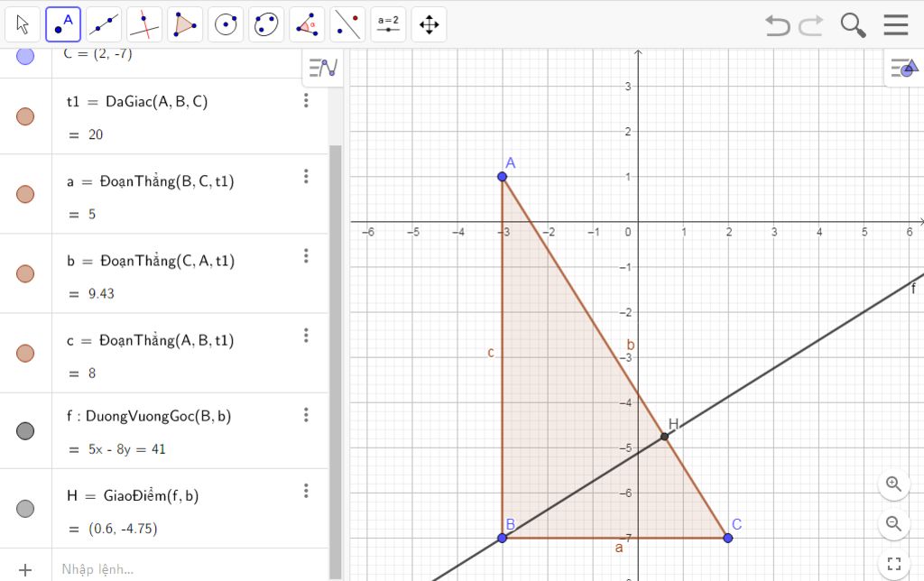
Task: Select intersection point H in the graph
Action: click(665, 437)
